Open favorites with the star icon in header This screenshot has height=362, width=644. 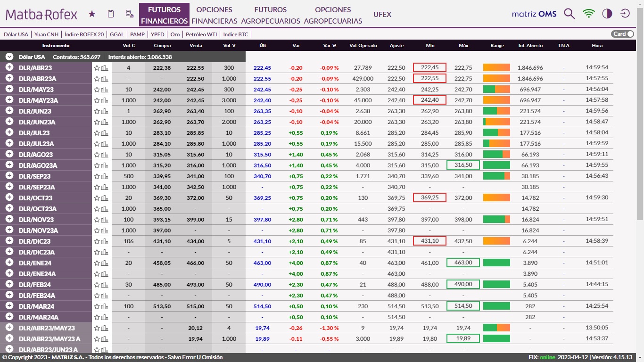pyautogui.click(x=92, y=14)
